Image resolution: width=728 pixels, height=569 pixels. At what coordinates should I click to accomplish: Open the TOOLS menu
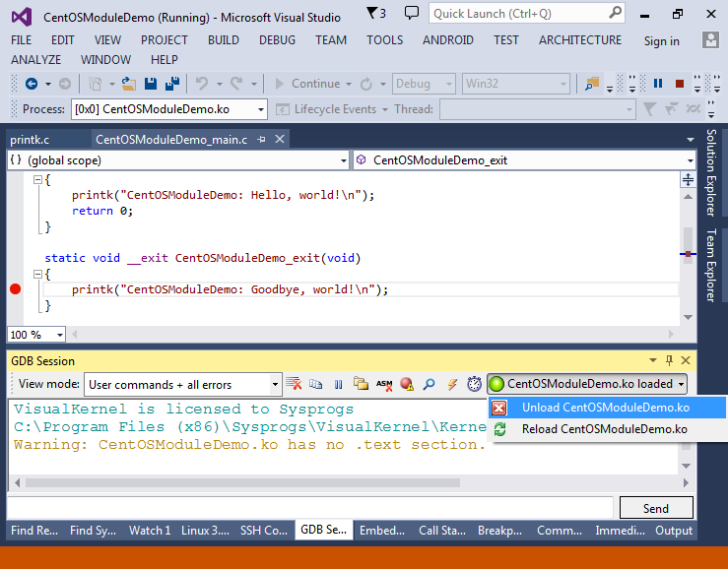385,40
